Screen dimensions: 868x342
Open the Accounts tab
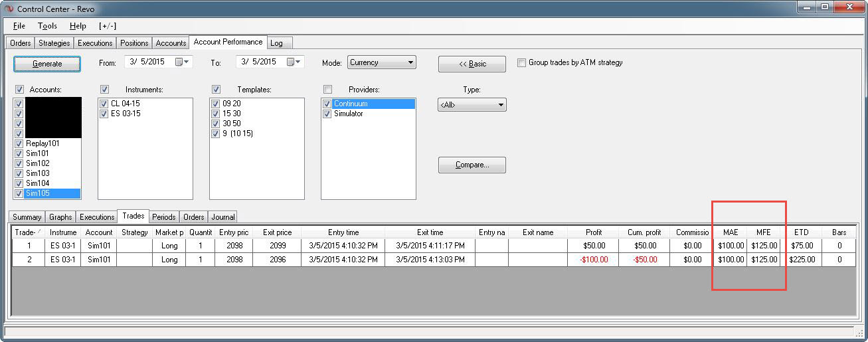click(171, 43)
